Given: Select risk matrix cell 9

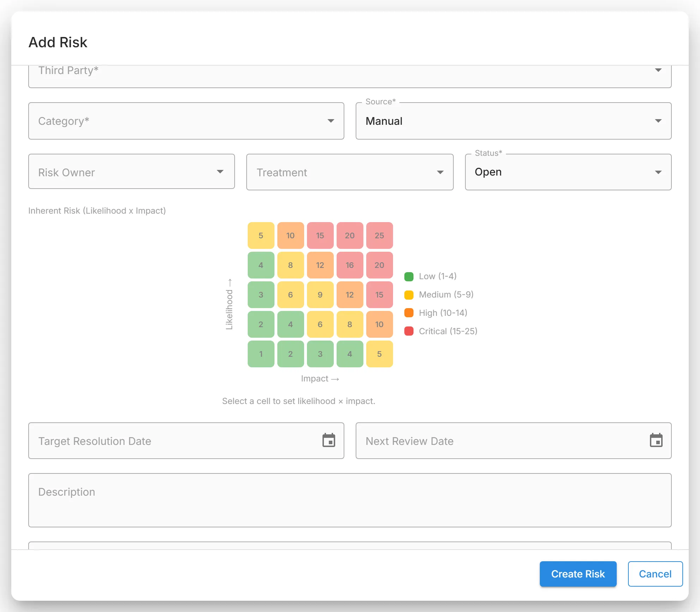Looking at the screenshot, I should (x=320, y=295).
